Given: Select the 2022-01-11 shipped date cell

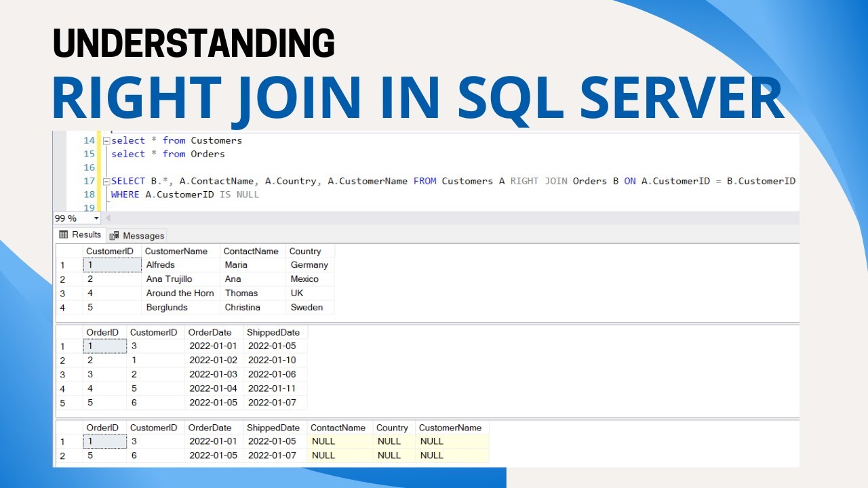Looking at the screenshot, I should point(275,388).
